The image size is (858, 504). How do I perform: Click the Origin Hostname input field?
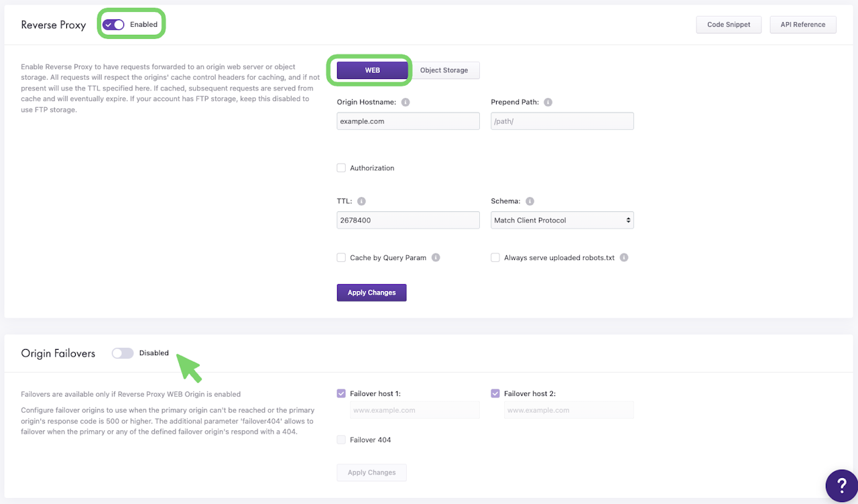[408, 121]
